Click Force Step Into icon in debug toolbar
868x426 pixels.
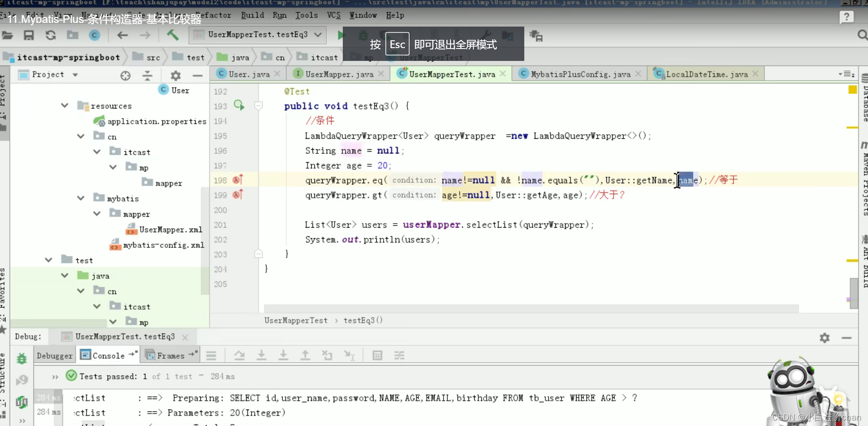pyautogui.click(x=283, y=355)
